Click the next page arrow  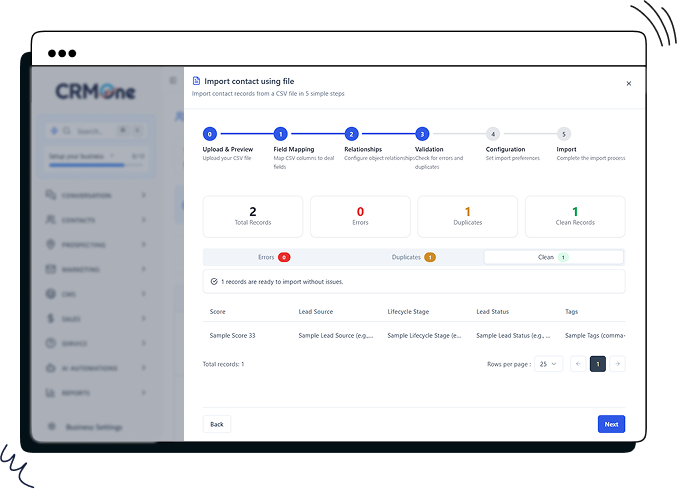pyautogui.click(x=618, y=364)
